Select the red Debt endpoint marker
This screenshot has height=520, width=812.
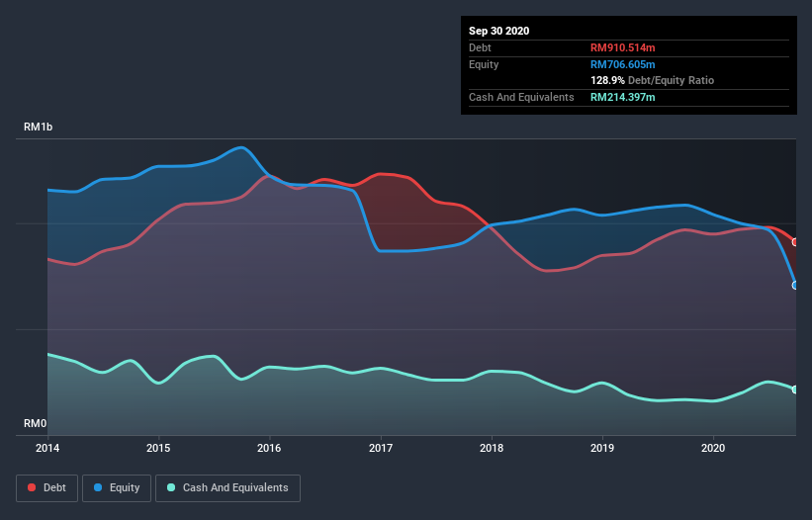click(795, 242)
